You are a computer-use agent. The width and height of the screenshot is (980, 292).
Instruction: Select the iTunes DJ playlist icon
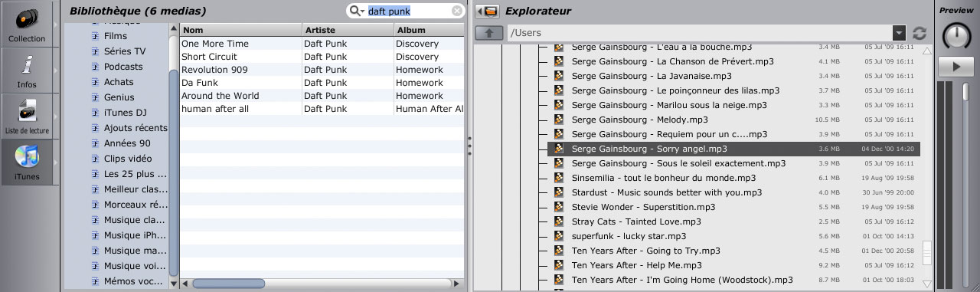[x=95, y=113]
